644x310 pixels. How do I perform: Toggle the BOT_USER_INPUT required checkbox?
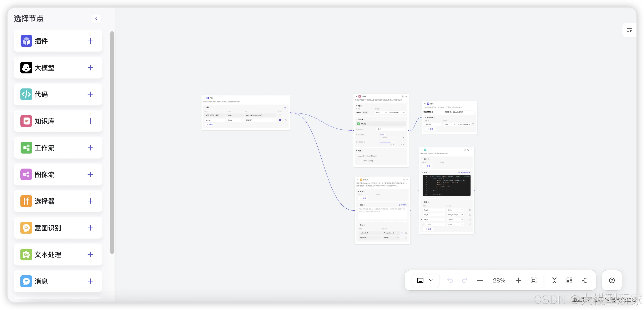tap(280, 115)
